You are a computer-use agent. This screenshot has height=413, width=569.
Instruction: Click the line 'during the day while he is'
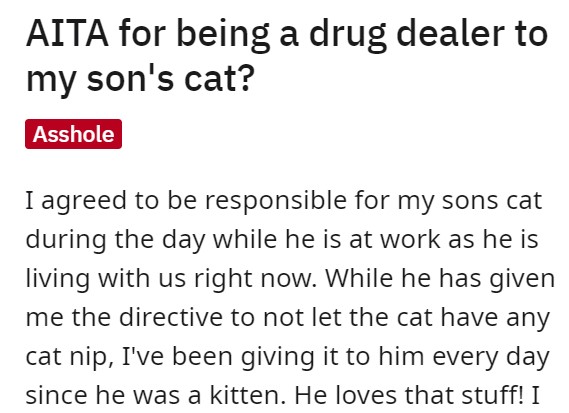pyautogui.click(x=282, y=240)
